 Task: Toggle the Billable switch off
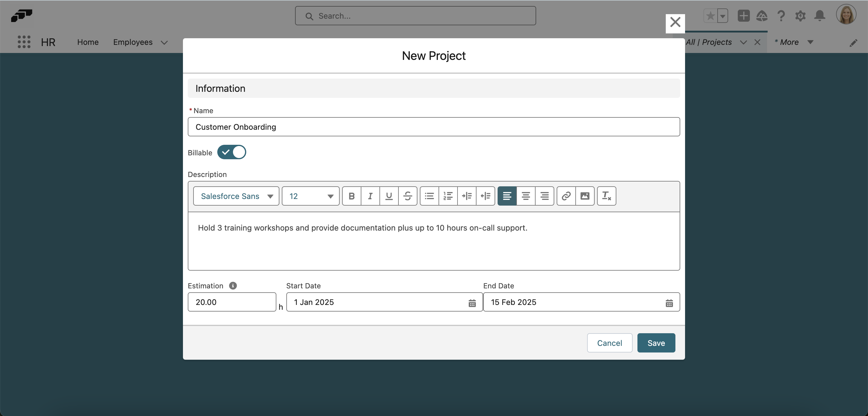[232, 152]
